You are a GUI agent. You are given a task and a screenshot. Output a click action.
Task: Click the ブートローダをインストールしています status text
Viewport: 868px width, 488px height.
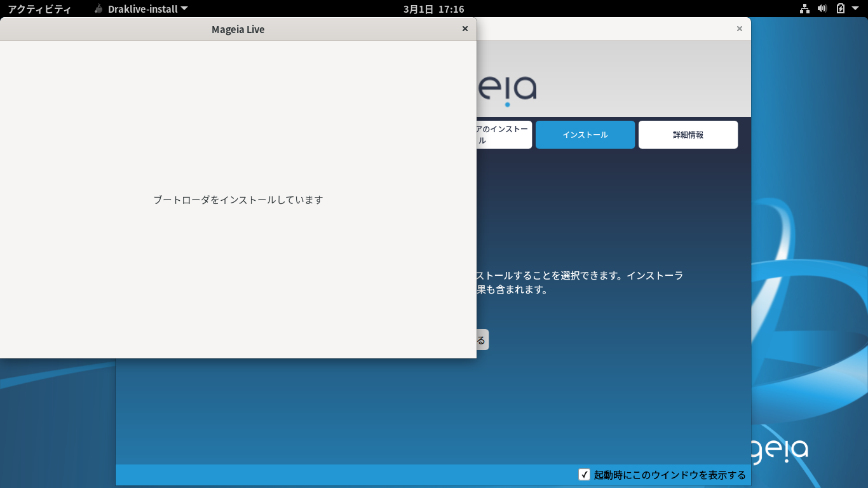[x=238, y=200]
